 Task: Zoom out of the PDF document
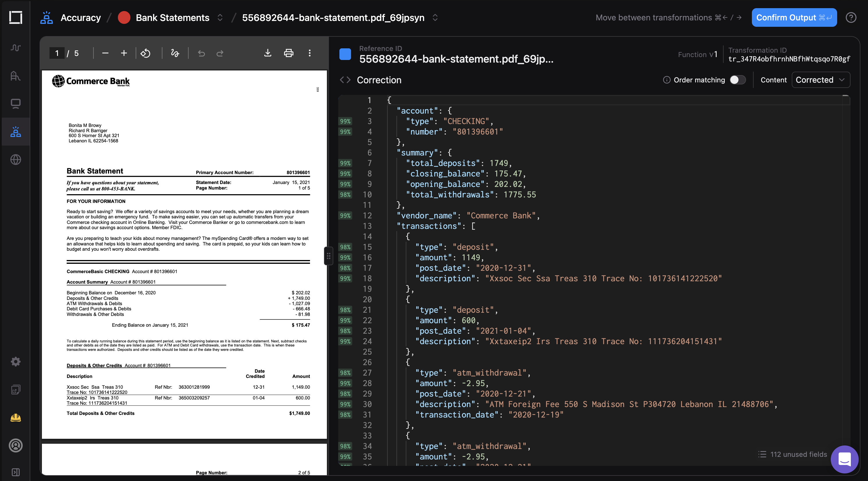click(x=105, y=53)
